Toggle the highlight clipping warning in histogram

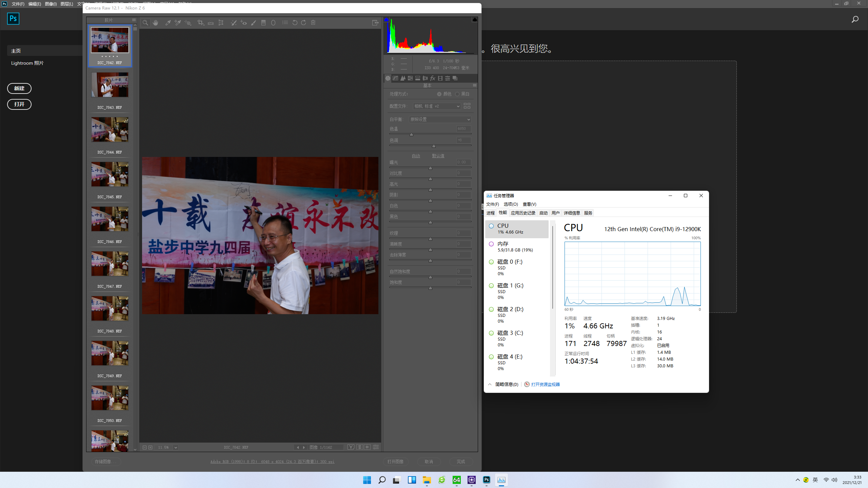tap(475, 20)
